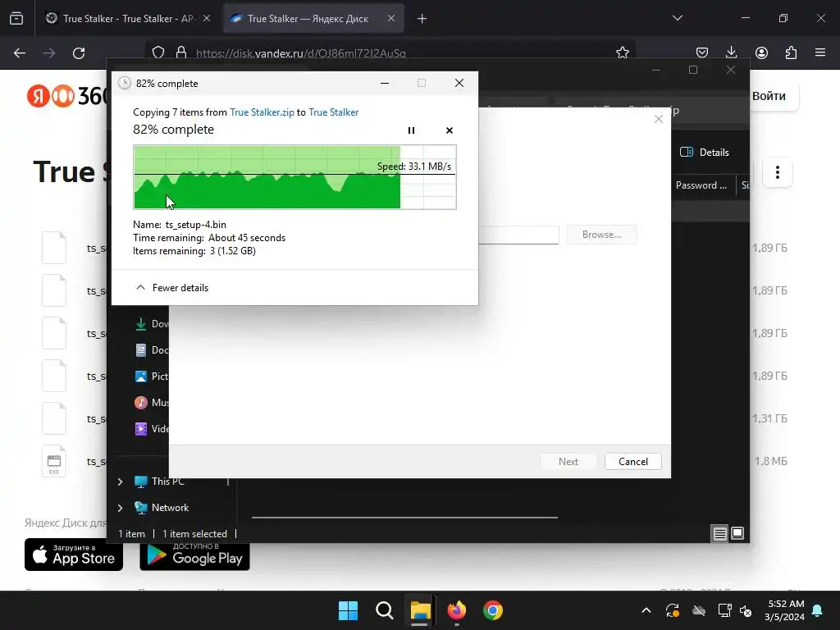Open Documents folder in Explorer sidebar

pyautogui.click(x=151, y=349)
